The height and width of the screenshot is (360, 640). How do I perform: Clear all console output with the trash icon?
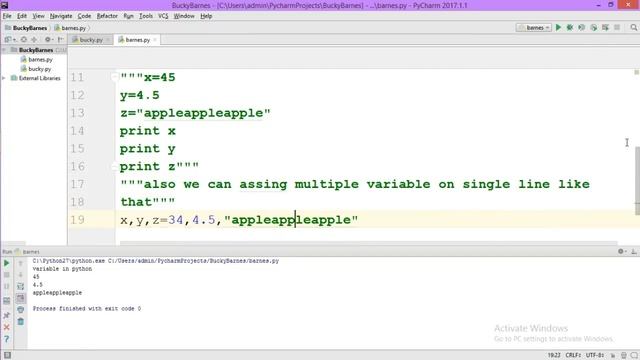20,322
